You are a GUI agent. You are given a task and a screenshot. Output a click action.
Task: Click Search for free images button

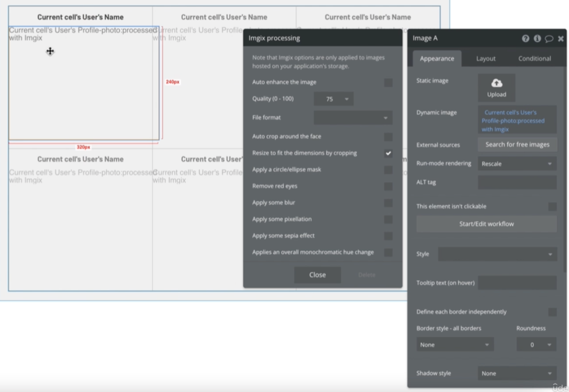pos(517,145)
